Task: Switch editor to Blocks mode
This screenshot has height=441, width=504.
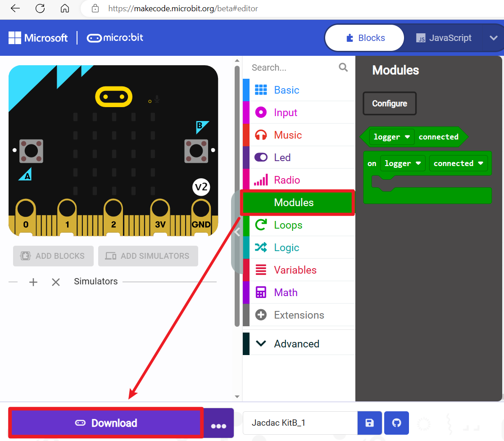Action: pyautogui.click(x=364, y=38)
